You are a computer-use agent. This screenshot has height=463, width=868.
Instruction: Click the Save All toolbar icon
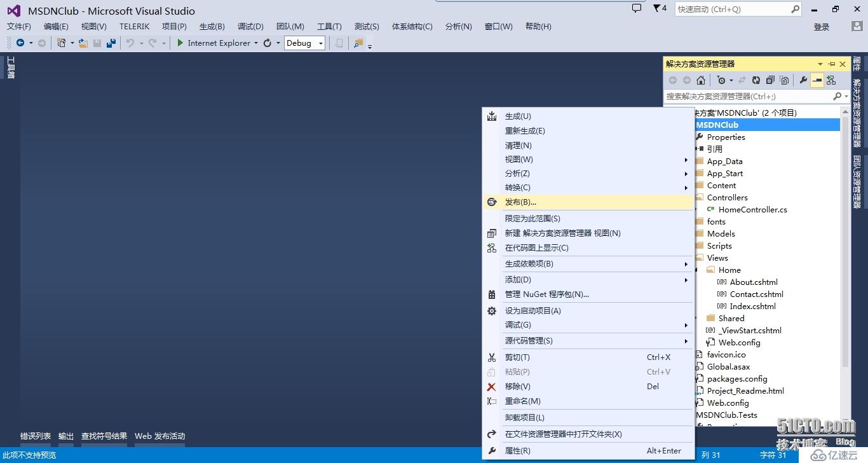coord(111,43)
